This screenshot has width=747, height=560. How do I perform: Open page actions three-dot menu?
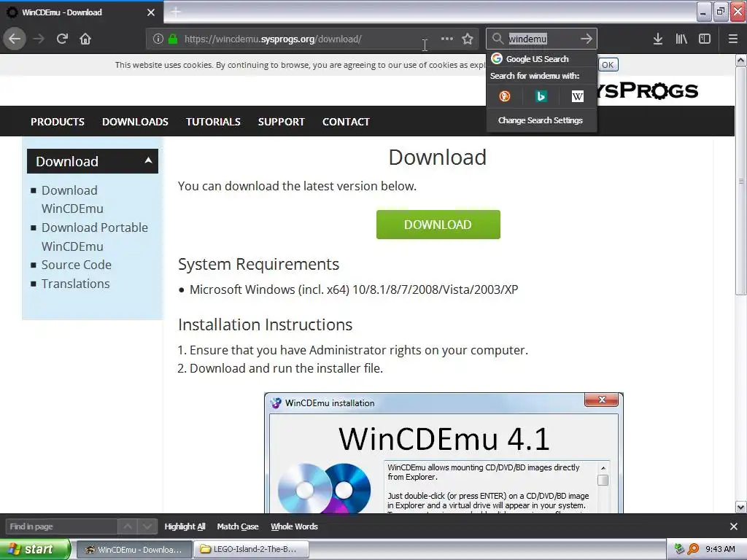pos(447,39)
